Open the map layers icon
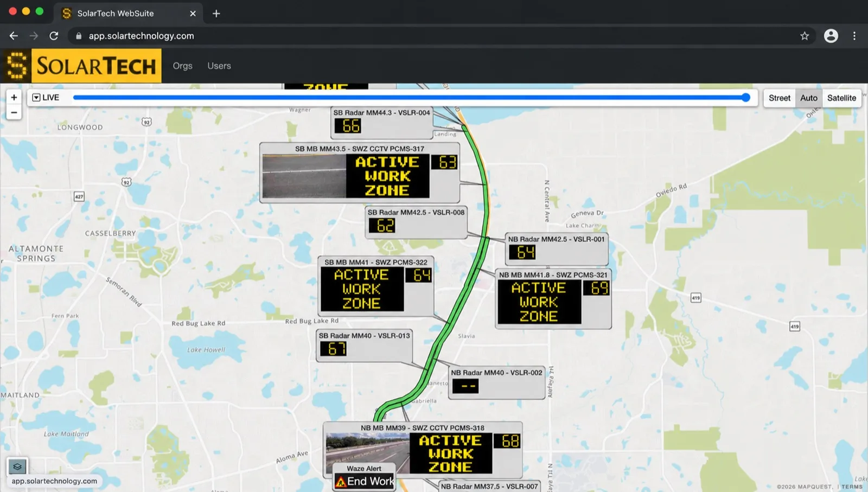The width and height of the screenshot is (868, 492). pyautogui.click(x=17, y=467)
